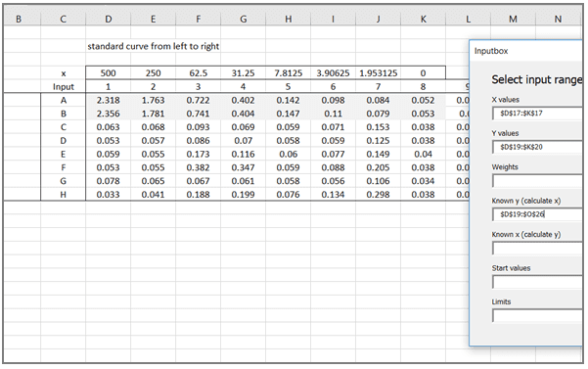Select column G header
Image resolution: width=588 pixels, height=369 pixels.
243,19
